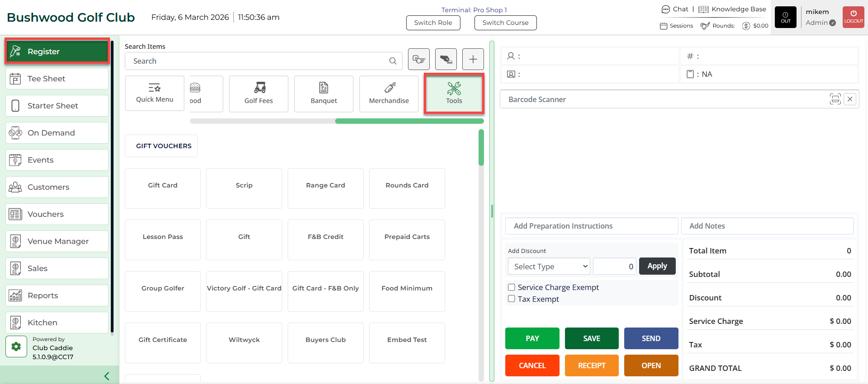Click the card payment hand icon button

[446, 59]
